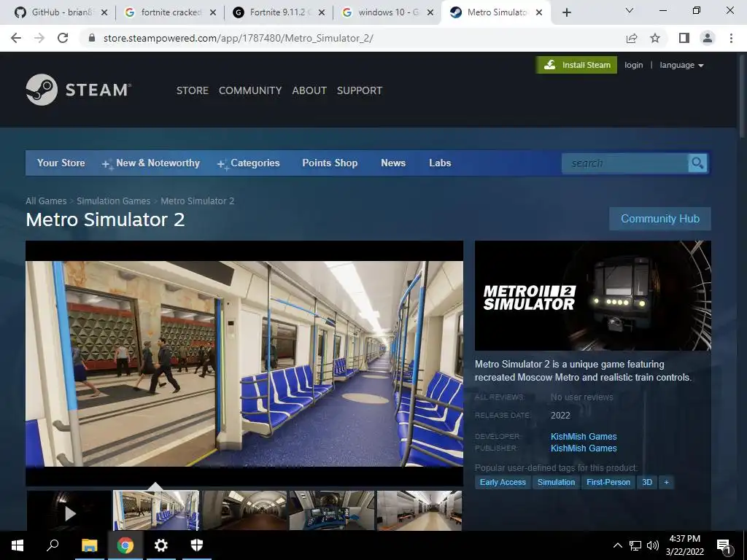
Task: Switch to the fortnite cracked tab
Action: click(x=169, y=12)
